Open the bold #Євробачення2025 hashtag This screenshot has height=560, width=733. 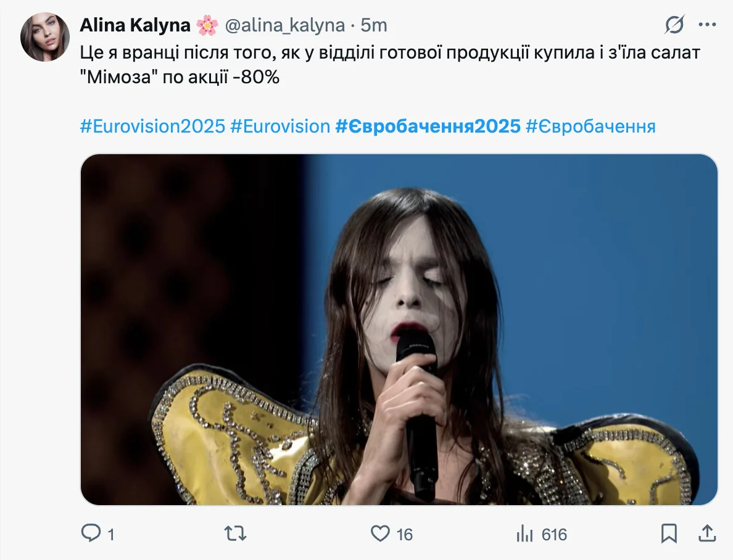tap(428, 126)
